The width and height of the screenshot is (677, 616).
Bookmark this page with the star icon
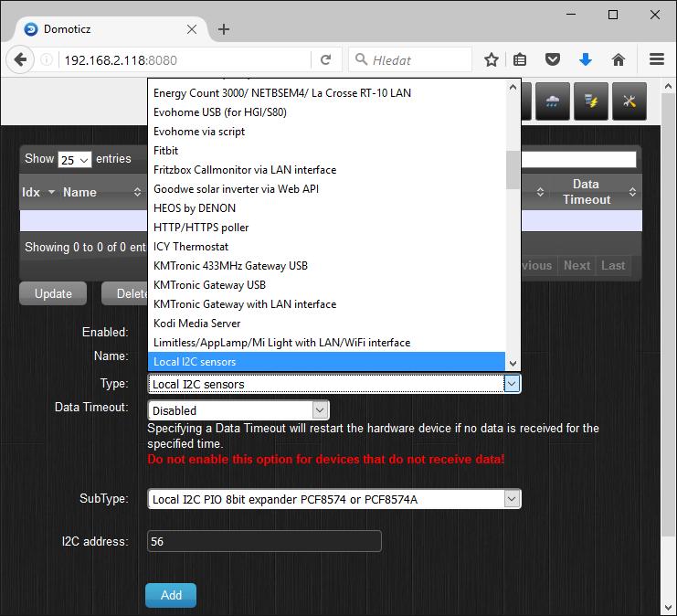click(x=492, y=59)
